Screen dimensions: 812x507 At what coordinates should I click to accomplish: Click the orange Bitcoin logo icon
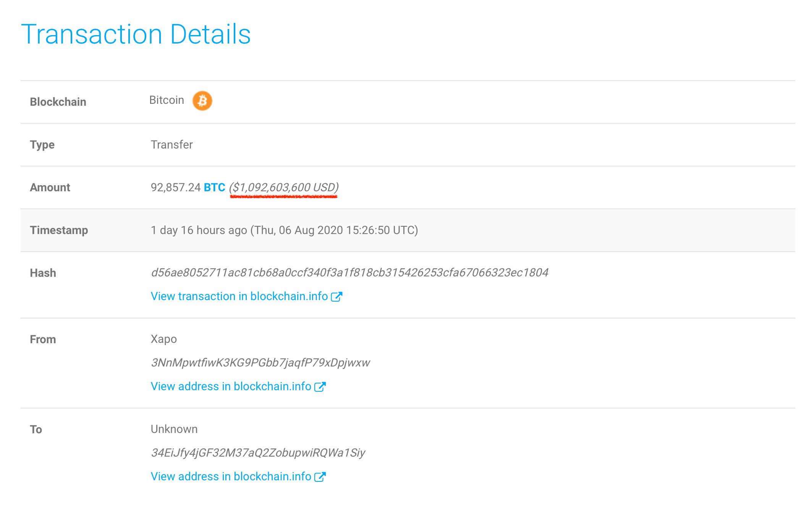(202, 101)
